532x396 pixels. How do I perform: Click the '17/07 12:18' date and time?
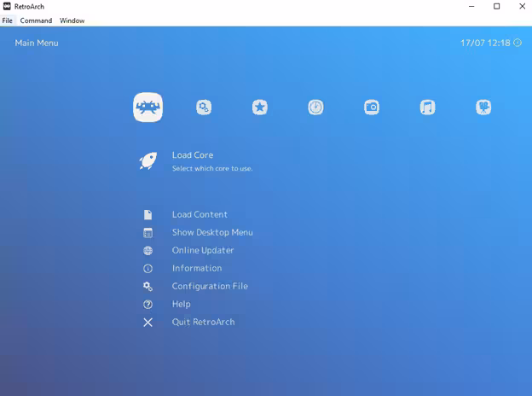[485, 43]
